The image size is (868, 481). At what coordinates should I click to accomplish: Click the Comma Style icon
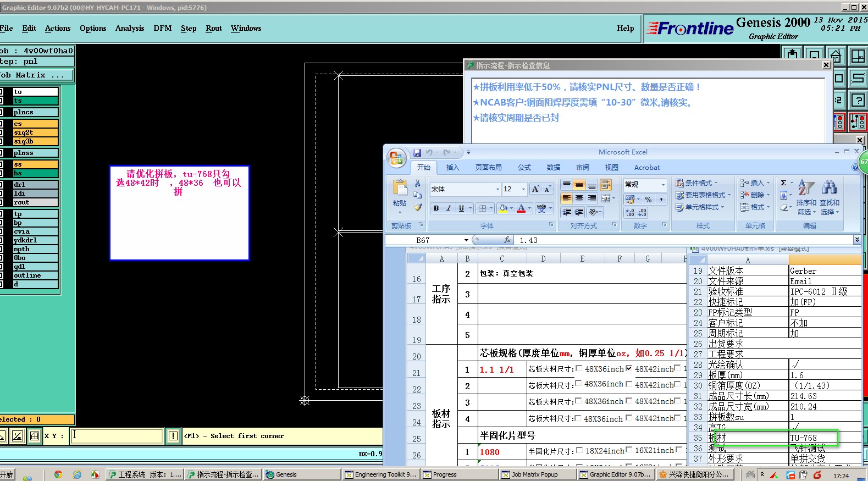(661, 199)
